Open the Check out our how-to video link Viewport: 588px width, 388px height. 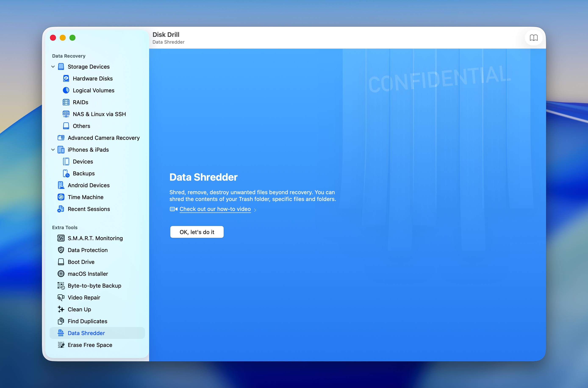pyautogui.click(x=215, y=209)
